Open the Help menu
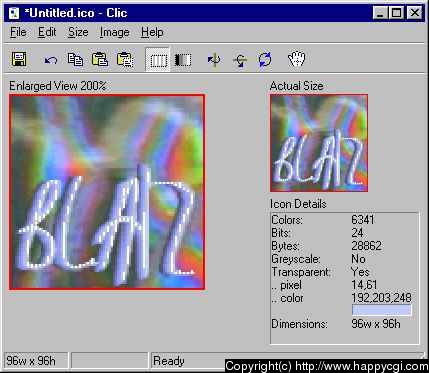This screenshot has width=429, height=373. point(152,32)
